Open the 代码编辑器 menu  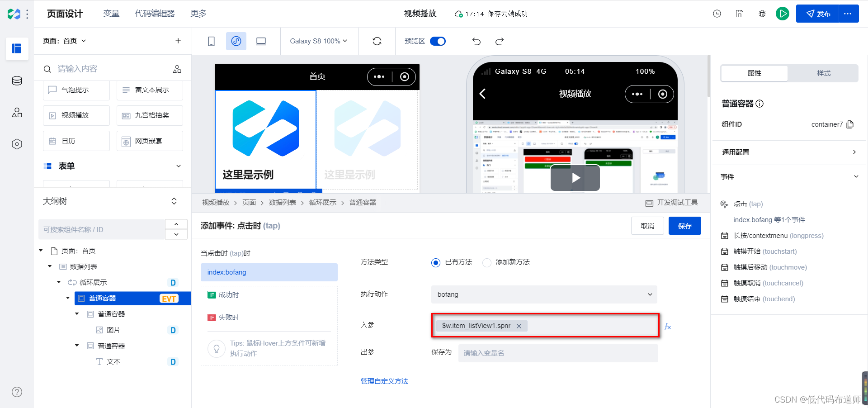click(155, 14)
